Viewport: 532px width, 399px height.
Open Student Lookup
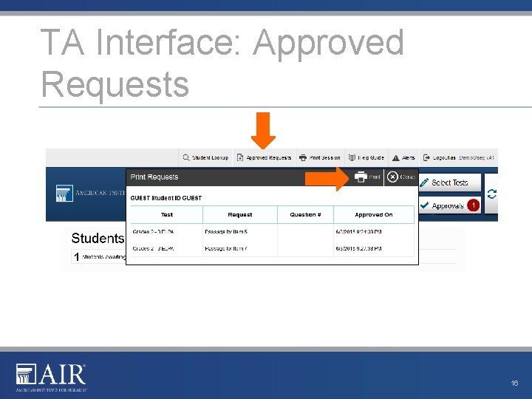[205, 158]
